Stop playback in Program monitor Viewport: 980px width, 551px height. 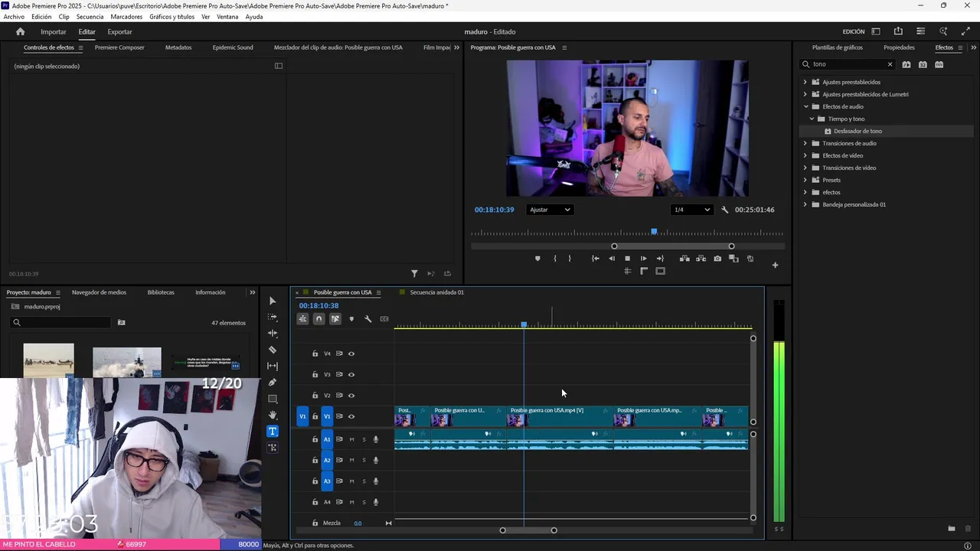click(x=627, y=259)
